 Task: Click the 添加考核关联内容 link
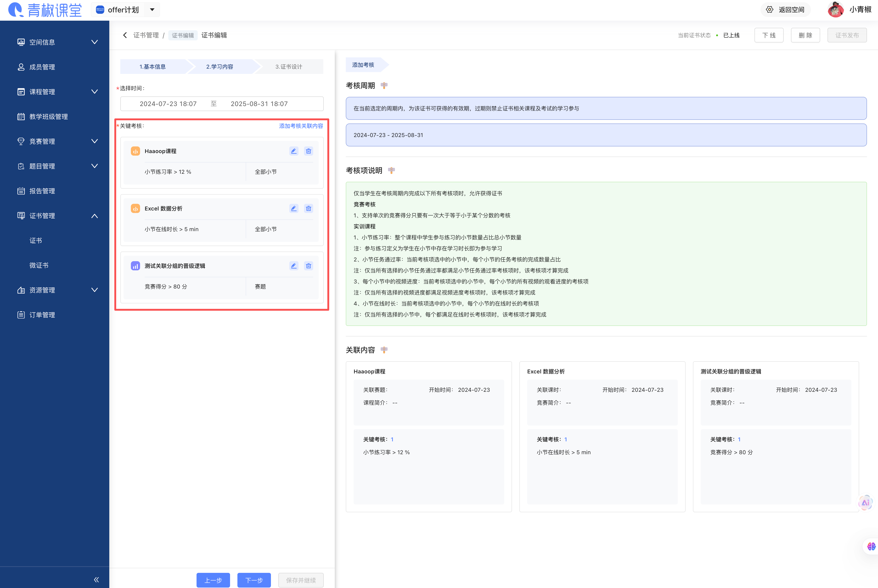pos(301,126)
